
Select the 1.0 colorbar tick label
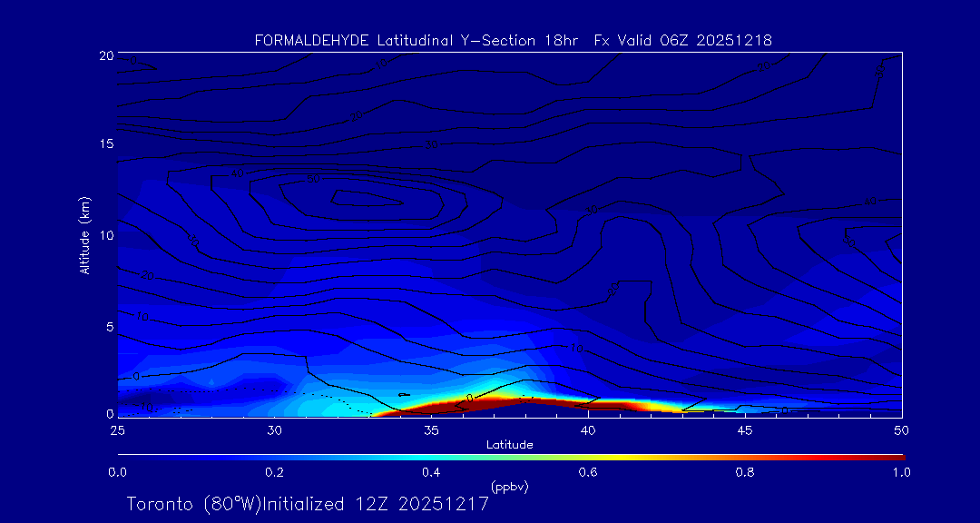[x=901, y=472]
